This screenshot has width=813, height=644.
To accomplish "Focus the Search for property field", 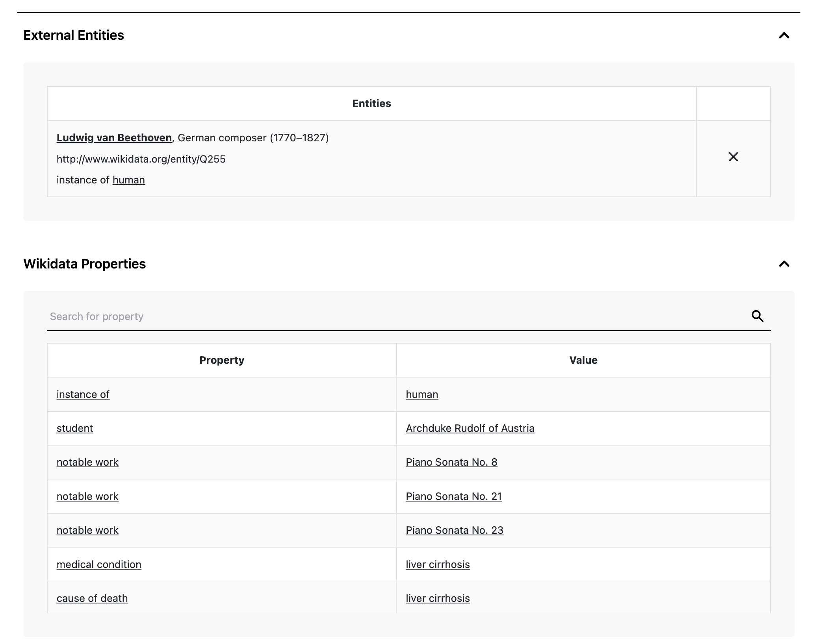I will pos(394,316).
